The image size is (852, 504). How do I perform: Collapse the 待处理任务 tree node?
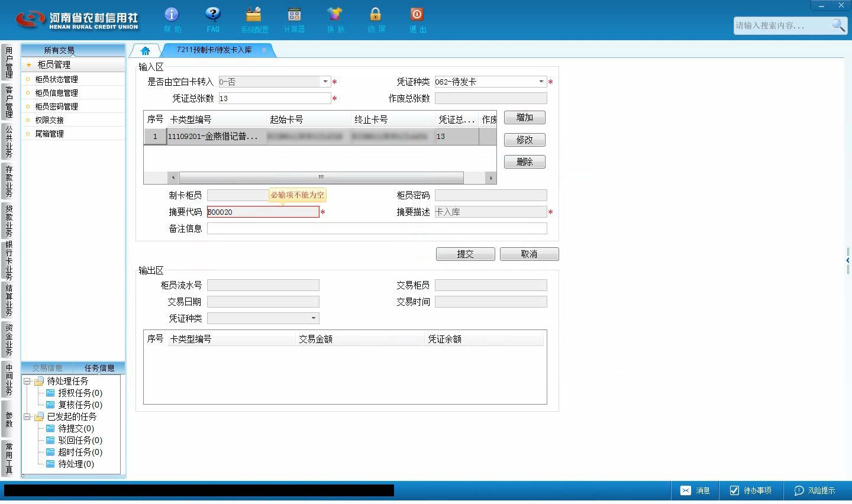click(x=27, y=381)
